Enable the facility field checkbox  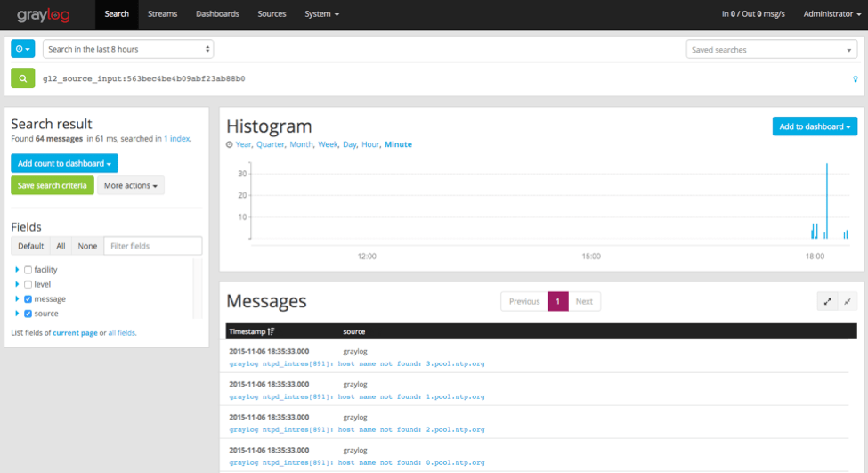[28, 270]
